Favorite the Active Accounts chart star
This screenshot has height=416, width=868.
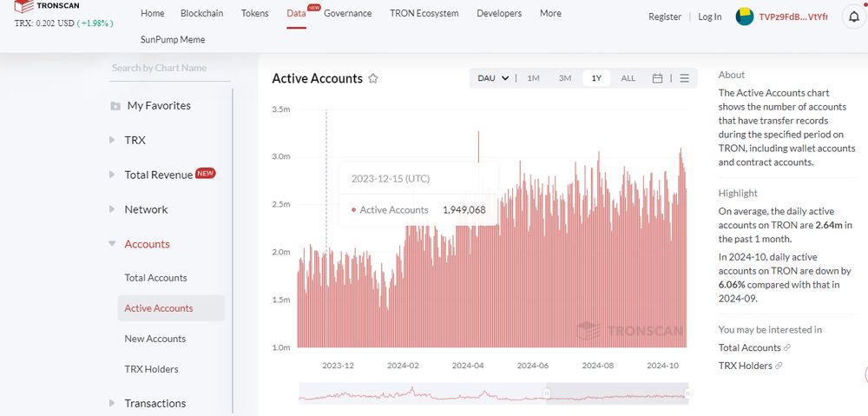coord(373,79)
